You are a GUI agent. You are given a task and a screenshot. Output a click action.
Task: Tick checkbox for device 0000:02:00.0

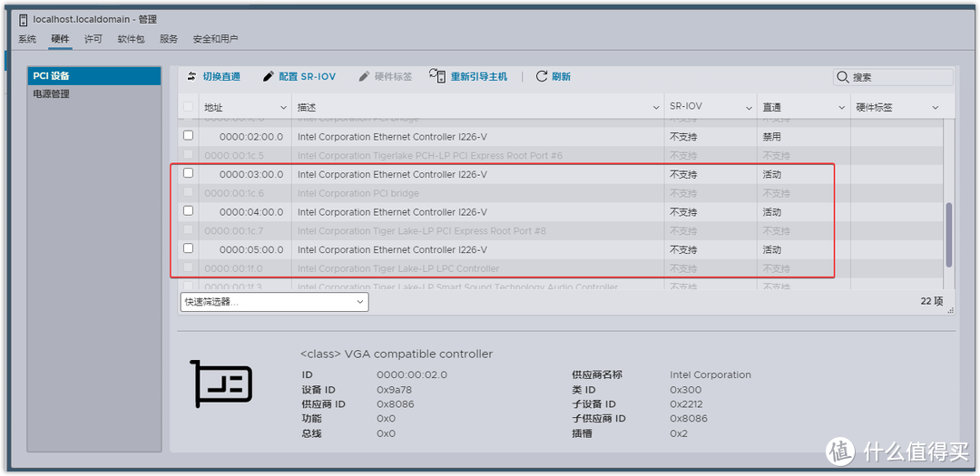coord(188,136)
